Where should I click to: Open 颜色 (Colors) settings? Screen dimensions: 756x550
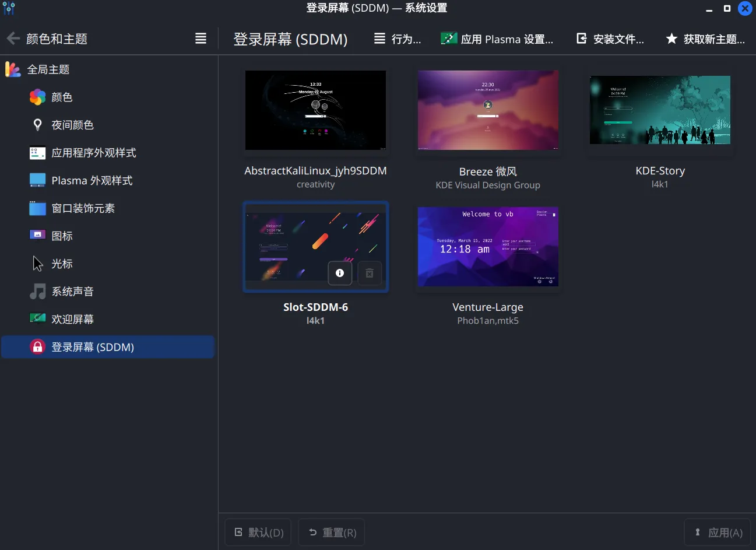click(62, 97)
